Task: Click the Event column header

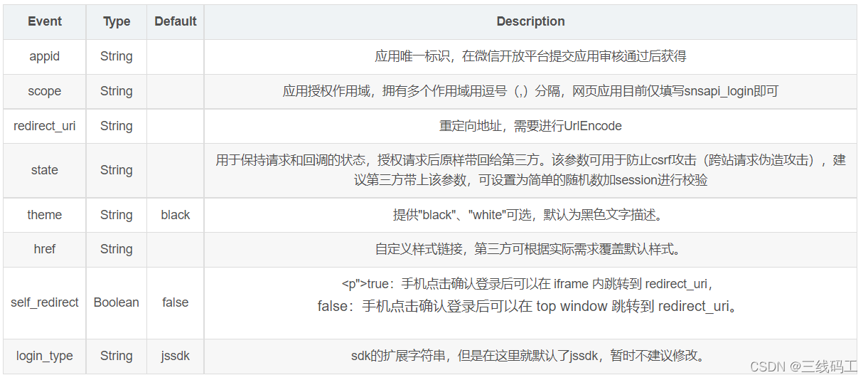Action: [45, 21]
